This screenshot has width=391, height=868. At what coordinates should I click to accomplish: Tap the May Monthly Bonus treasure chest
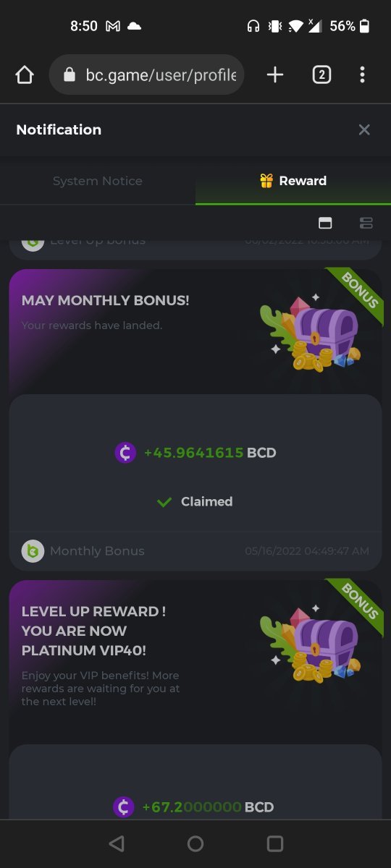311,331
